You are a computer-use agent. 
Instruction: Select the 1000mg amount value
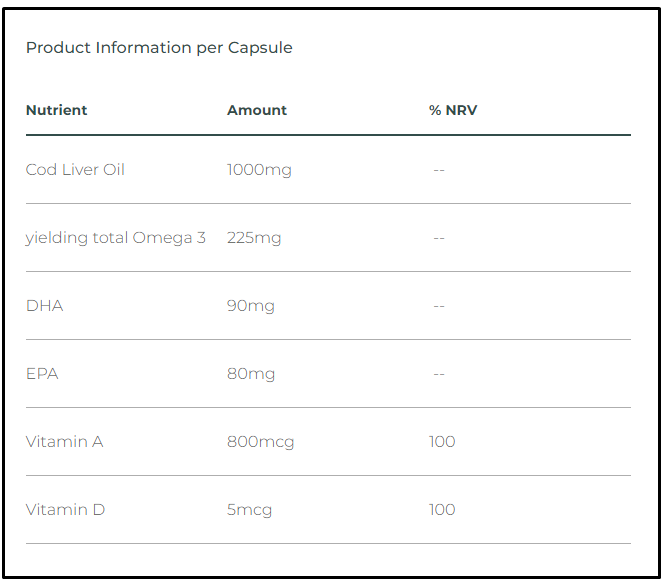259,170
